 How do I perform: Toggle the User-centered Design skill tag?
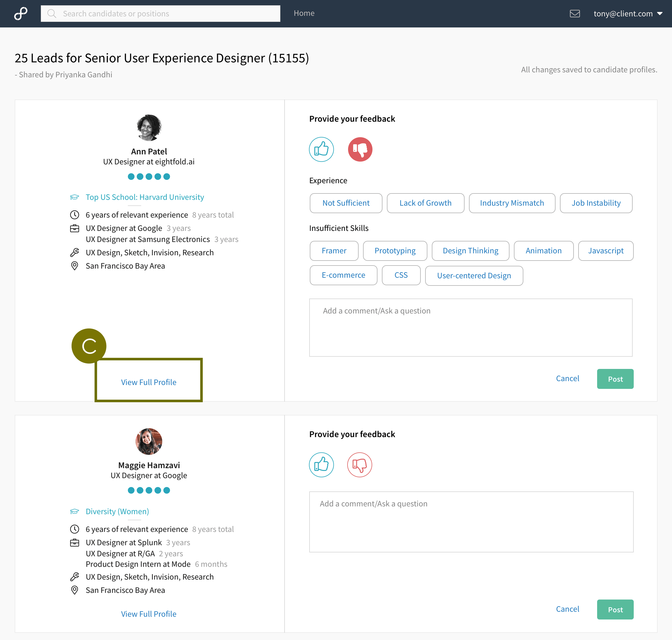(474, 276)
